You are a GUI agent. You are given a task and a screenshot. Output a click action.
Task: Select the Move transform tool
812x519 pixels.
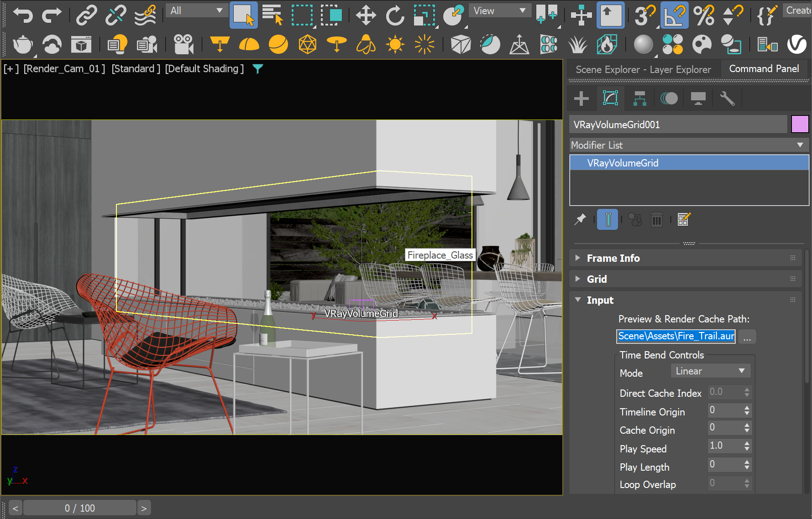point(366,15)
